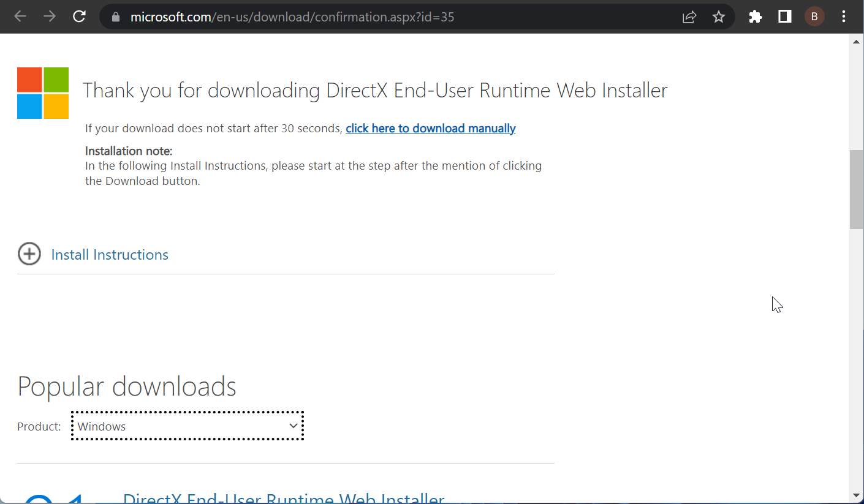864x504 pixels.
Task: Open the browser extensions menu
Action: click(755, 17)
